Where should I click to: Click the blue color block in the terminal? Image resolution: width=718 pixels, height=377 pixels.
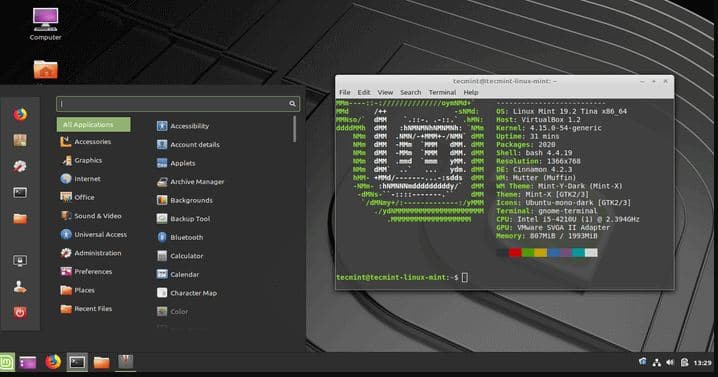point(553,252)
